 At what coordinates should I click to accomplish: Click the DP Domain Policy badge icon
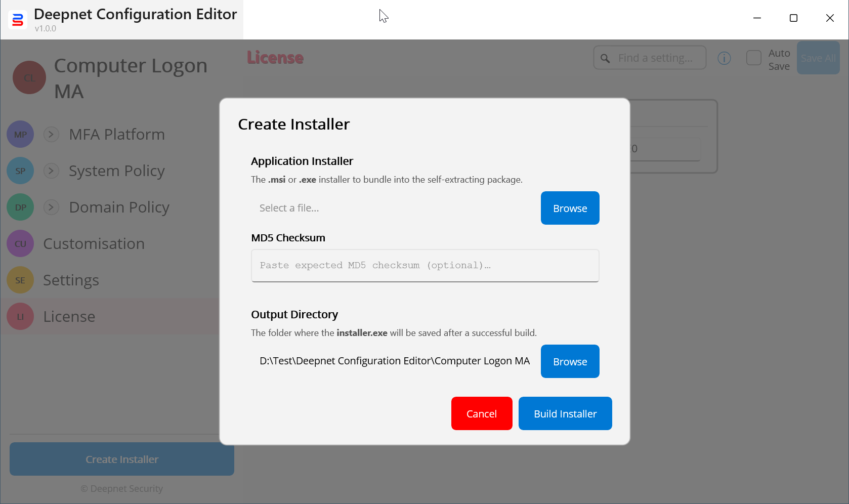(x=20, y=207)
